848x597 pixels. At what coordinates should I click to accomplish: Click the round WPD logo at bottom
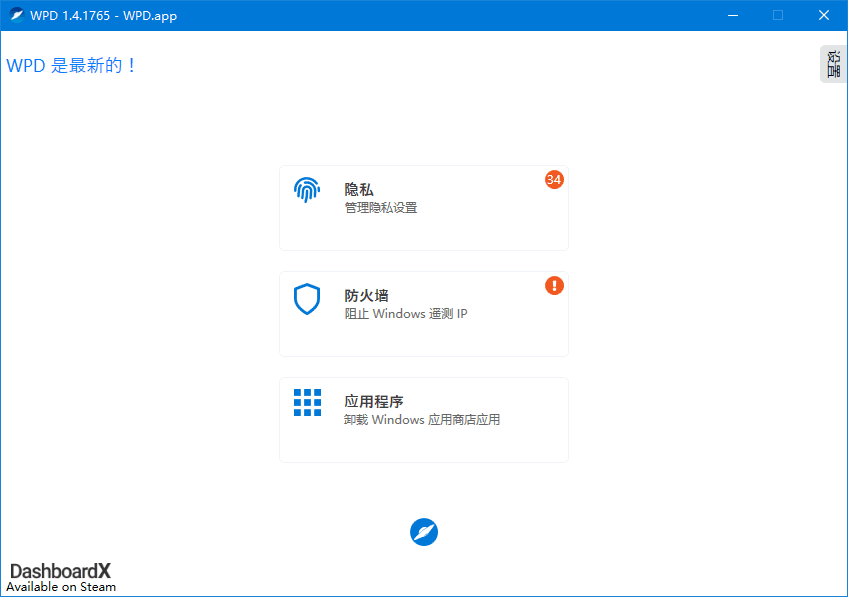(x=424, y=532)
